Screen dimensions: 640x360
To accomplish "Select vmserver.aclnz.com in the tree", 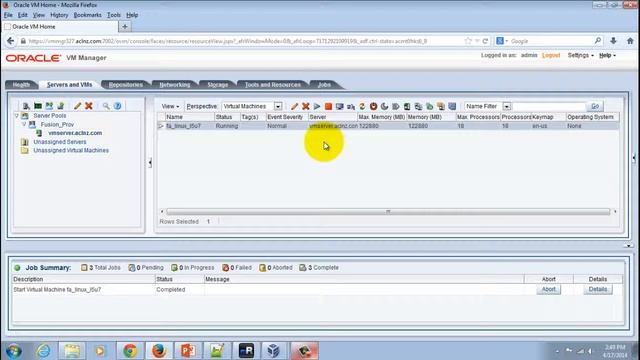I will coord(75,133).
